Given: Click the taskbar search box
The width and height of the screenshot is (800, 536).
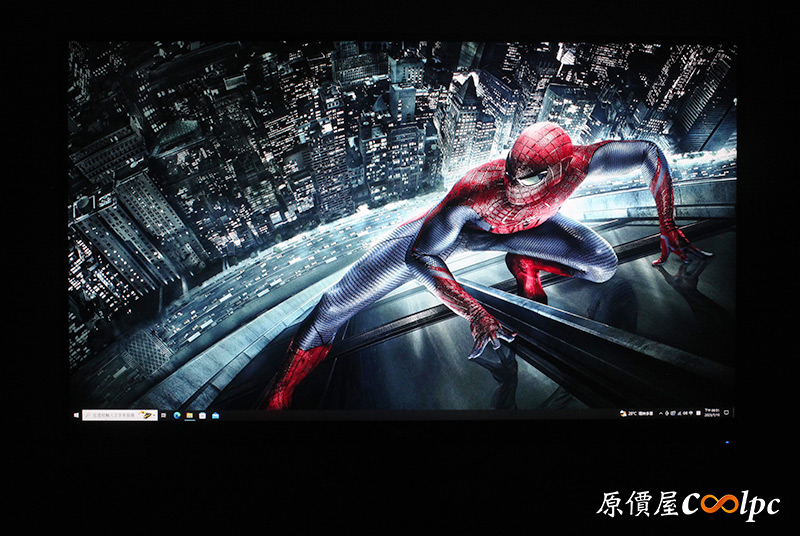Looking at the screenshot, I should click(120, 415).
